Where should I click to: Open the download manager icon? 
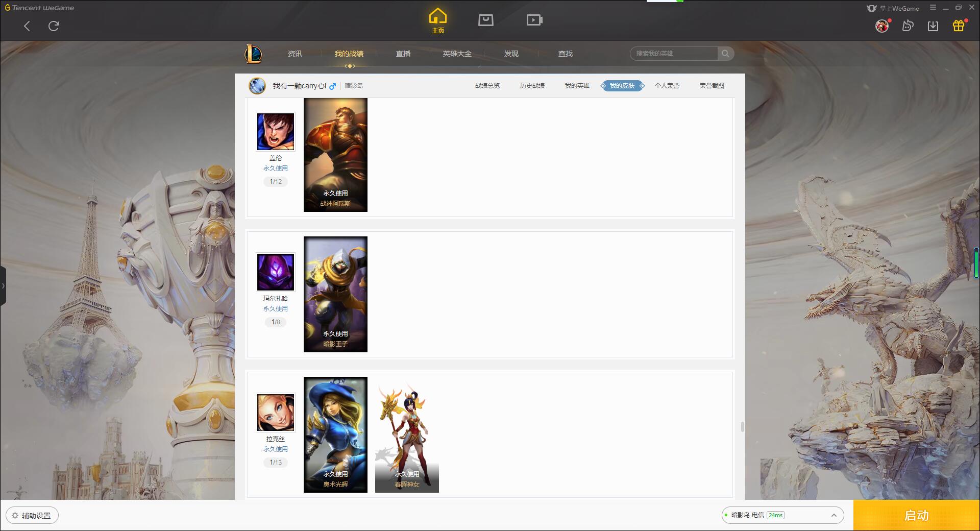click(x=933, y=26)
